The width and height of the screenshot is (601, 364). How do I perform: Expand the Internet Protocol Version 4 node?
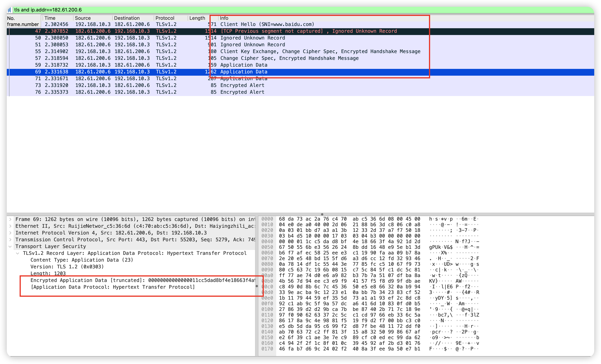10,233
